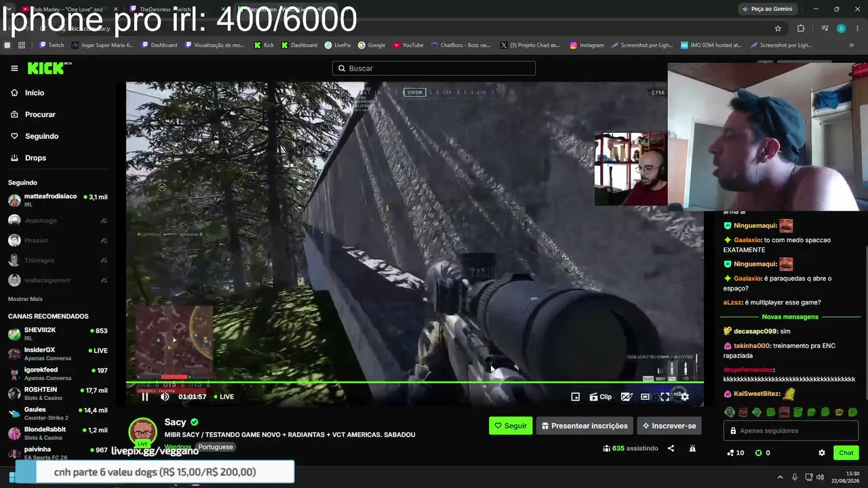Open the Instagram bookmark
Screen dimensions: 868x488
tap(587, 45)
